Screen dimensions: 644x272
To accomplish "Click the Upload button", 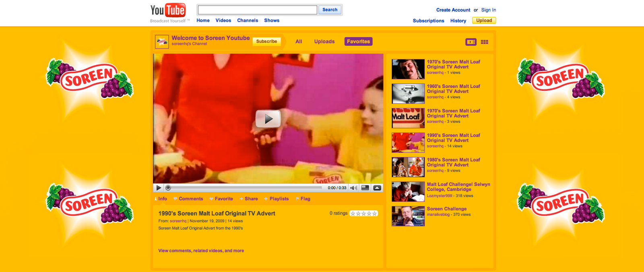I will [484, 21].
